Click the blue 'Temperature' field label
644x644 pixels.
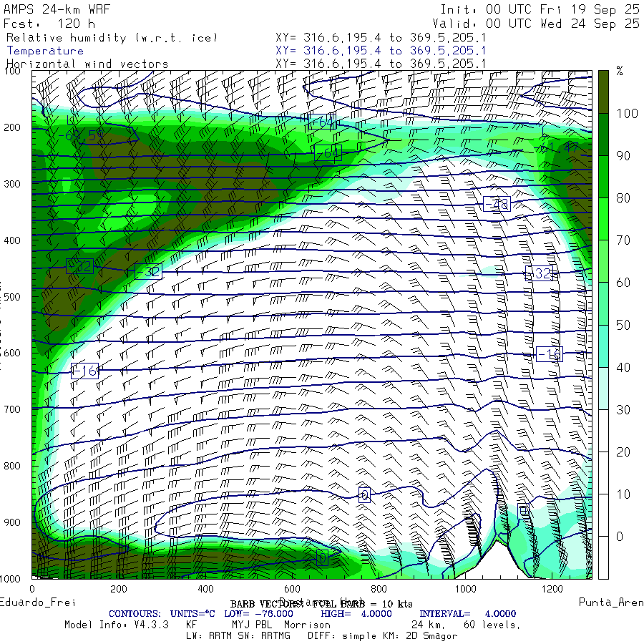pyautogui.click(x=45, y=51)
